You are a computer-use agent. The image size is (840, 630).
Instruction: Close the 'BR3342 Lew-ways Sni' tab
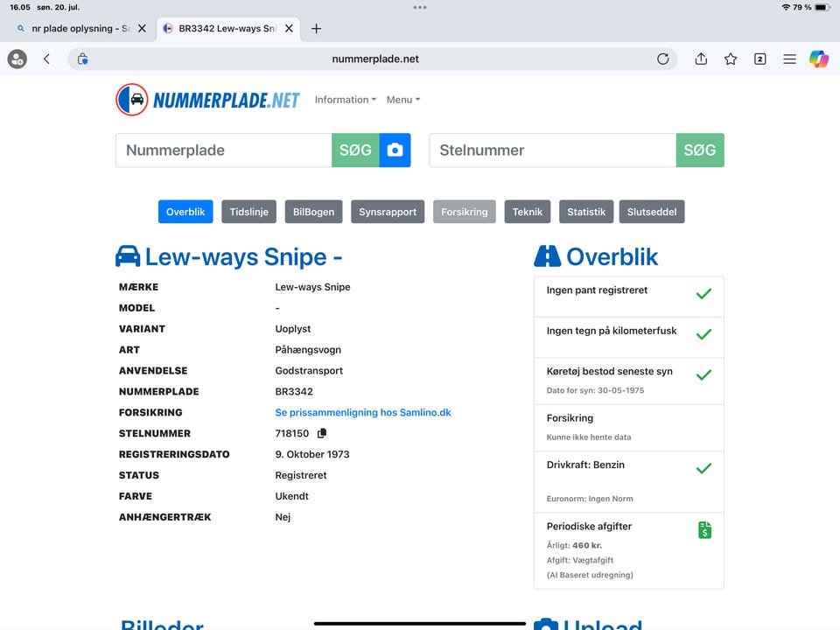point(289,28)
